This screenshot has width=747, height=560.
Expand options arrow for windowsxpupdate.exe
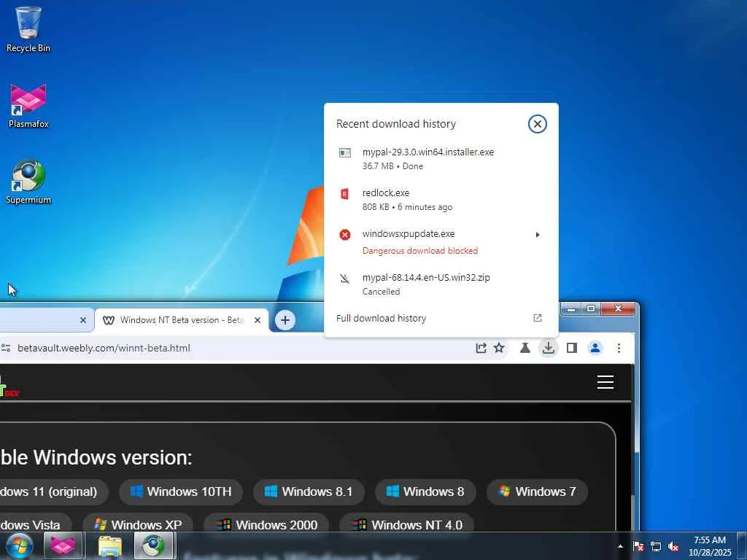[538, 234]
